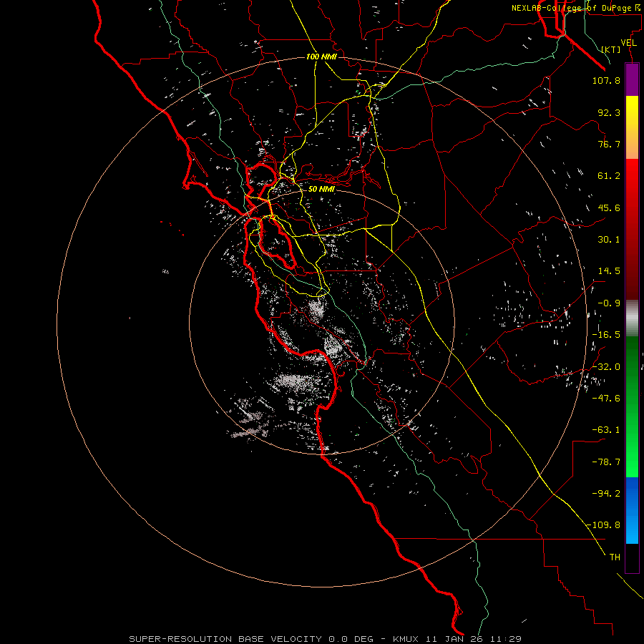
Task: Click the '11 JAN 26 11:29' timestamp
Action: tap(474, 639)
